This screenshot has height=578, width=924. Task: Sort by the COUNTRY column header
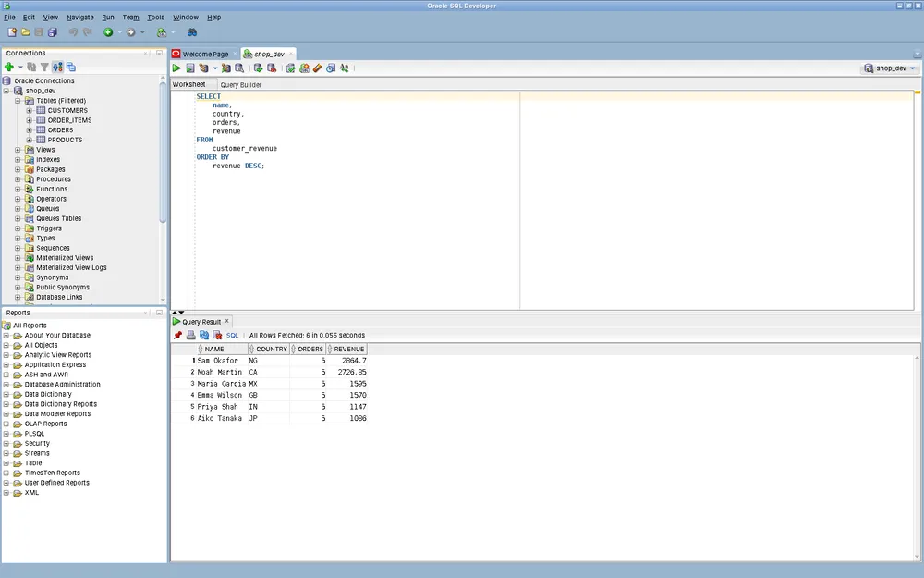pyautogui.click(x=271, y=350)
